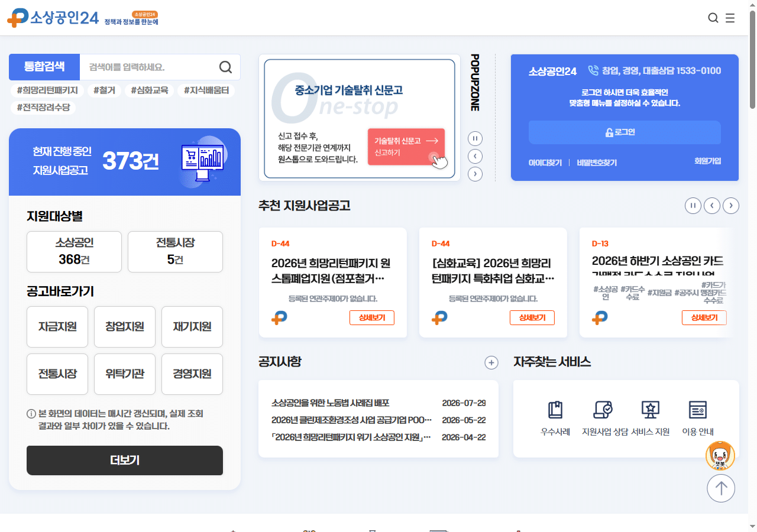Viewport: 757px width, 532px height.
Task: Open the chatbot mascot icon
Action: [720, 456]
